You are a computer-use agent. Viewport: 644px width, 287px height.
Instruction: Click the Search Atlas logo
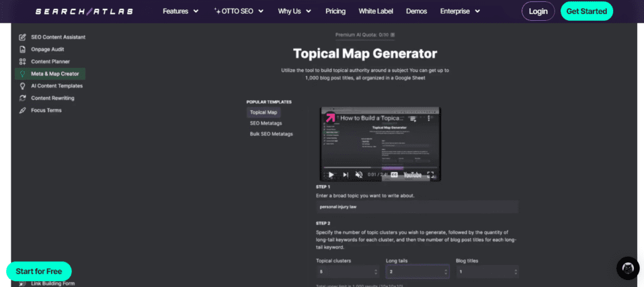[84, 11]
